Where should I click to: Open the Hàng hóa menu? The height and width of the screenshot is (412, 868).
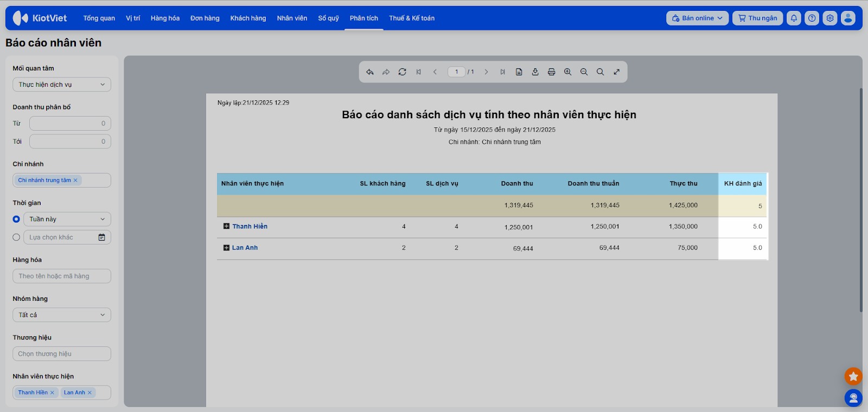(165, 18)
